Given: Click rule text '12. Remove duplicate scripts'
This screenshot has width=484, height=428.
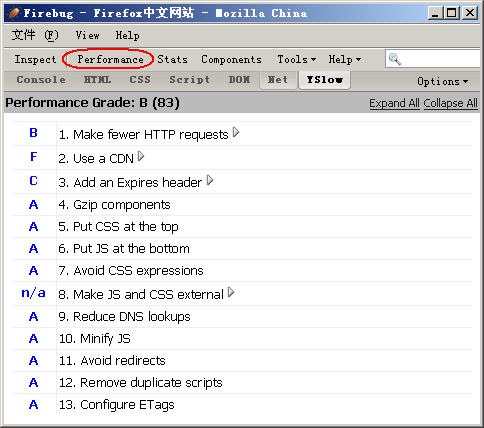Looking at the screenshot, I should click(x=141, y=383).
